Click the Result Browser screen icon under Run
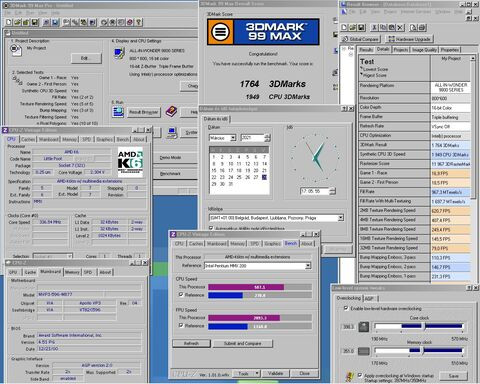 pos(118,112)
